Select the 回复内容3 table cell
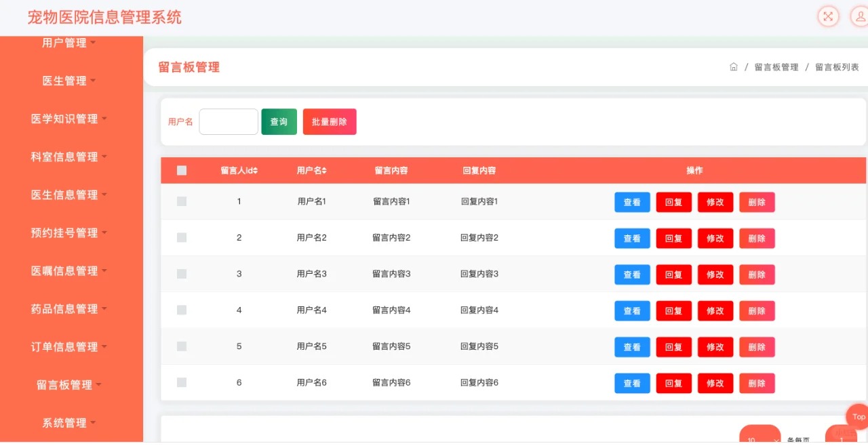868x446 pixels. tap(479, 274)
